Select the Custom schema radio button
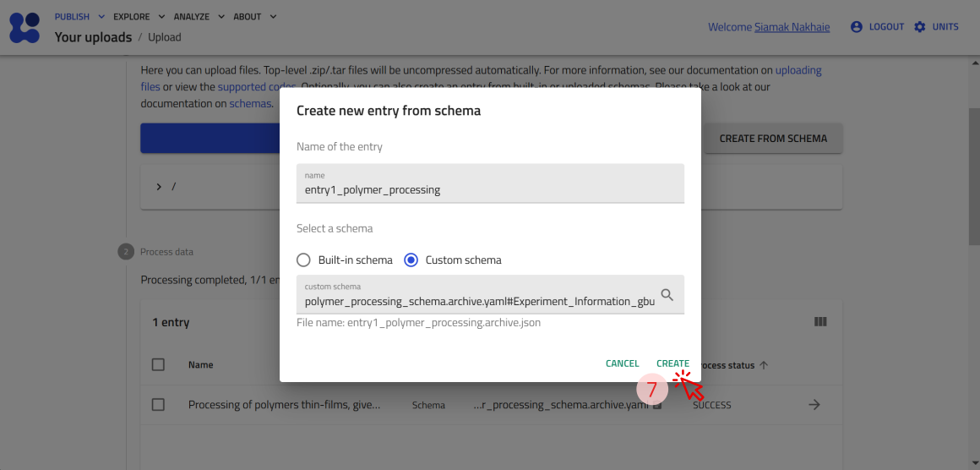Image resolution: width=980 pixels, height=470 pixels. coord(411,260)
